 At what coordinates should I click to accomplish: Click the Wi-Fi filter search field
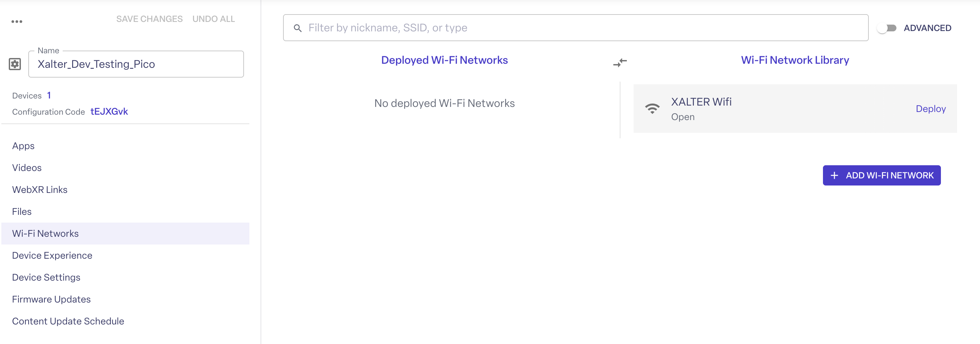pos(576,28)
